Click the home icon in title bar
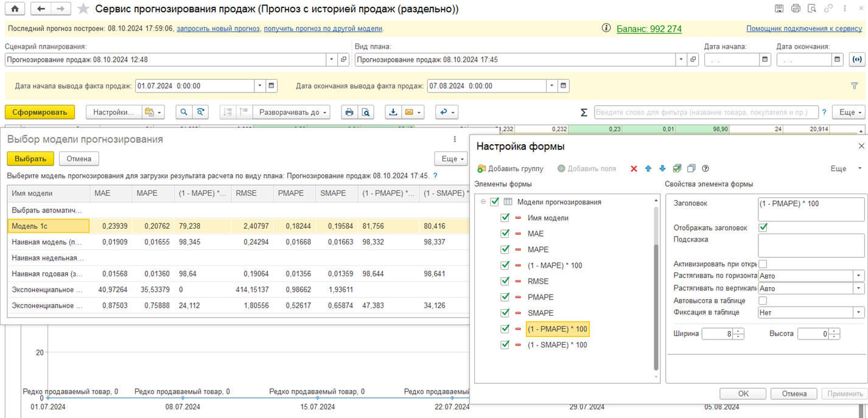This screenshot has width=868, height=418. (x=15, y=9)
